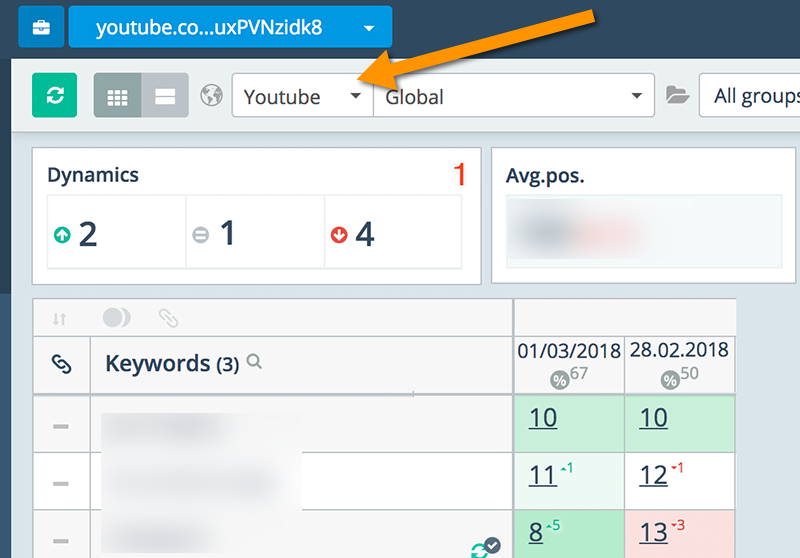
Task: Click the Avg.pos. chart area
Action: [643, 231]
